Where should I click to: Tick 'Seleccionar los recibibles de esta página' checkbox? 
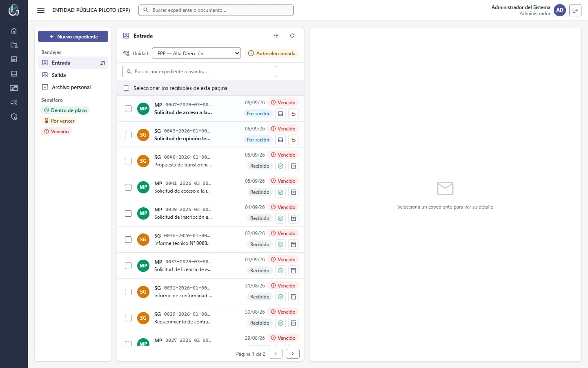click(127, 88)
